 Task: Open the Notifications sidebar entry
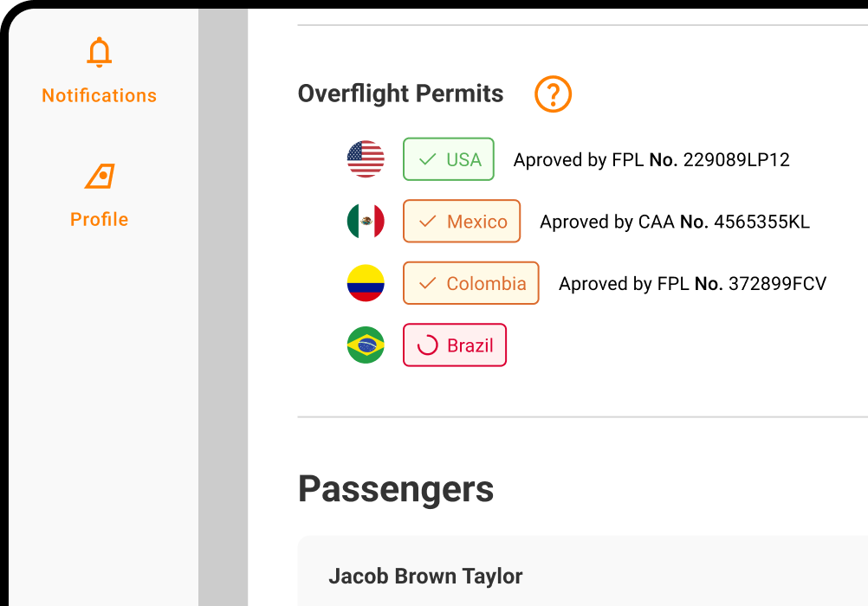pos(99,95)
